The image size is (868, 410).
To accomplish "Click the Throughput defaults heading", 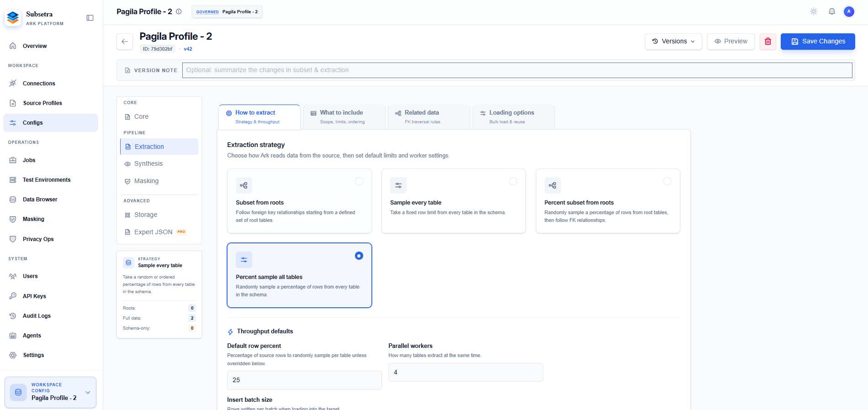I will coord(265,331).
